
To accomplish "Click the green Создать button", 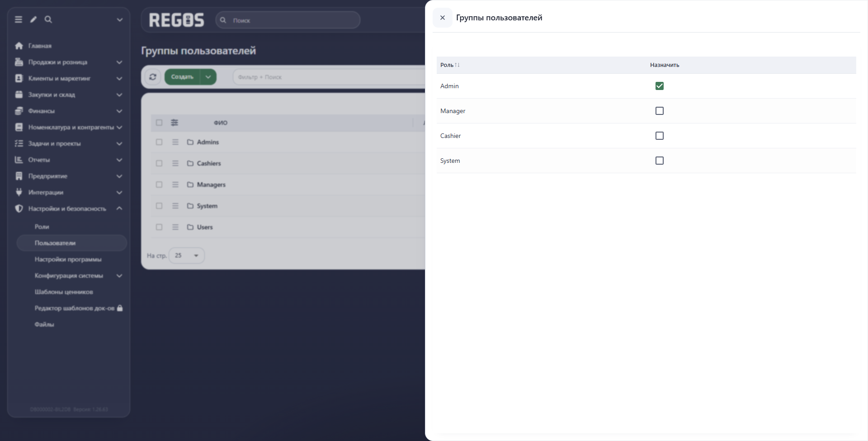I will click(182, 77).
